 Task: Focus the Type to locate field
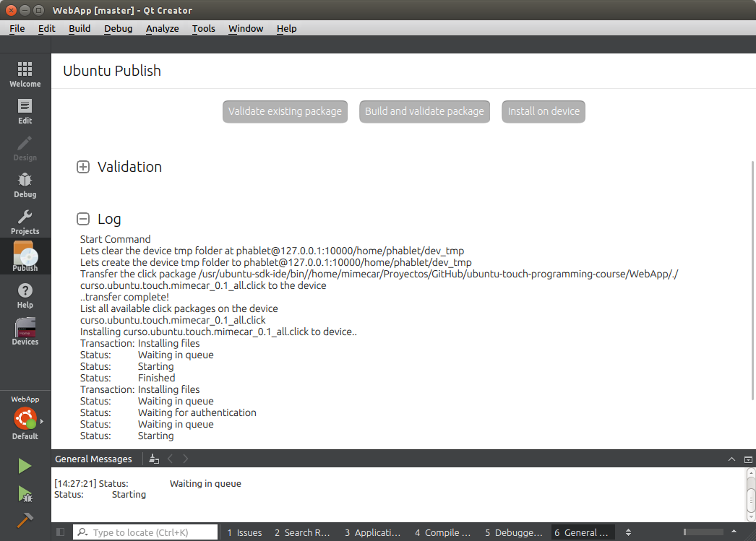click(145, 532)
